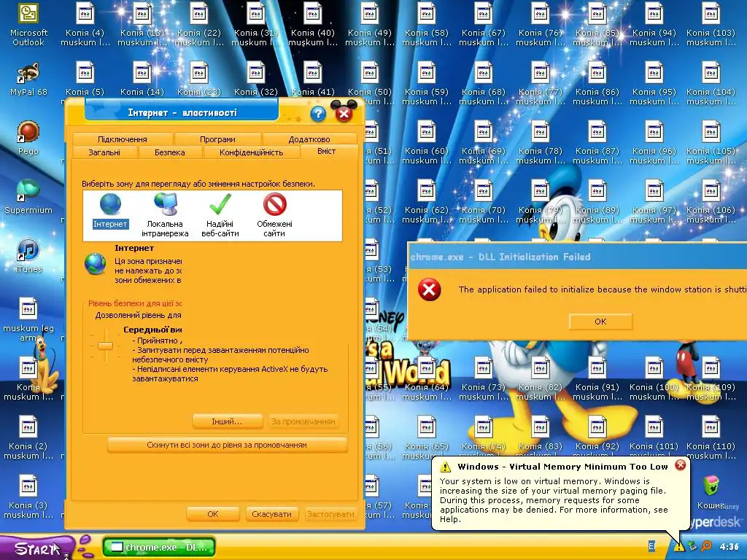Select the Копія (95) file icon

654,73
